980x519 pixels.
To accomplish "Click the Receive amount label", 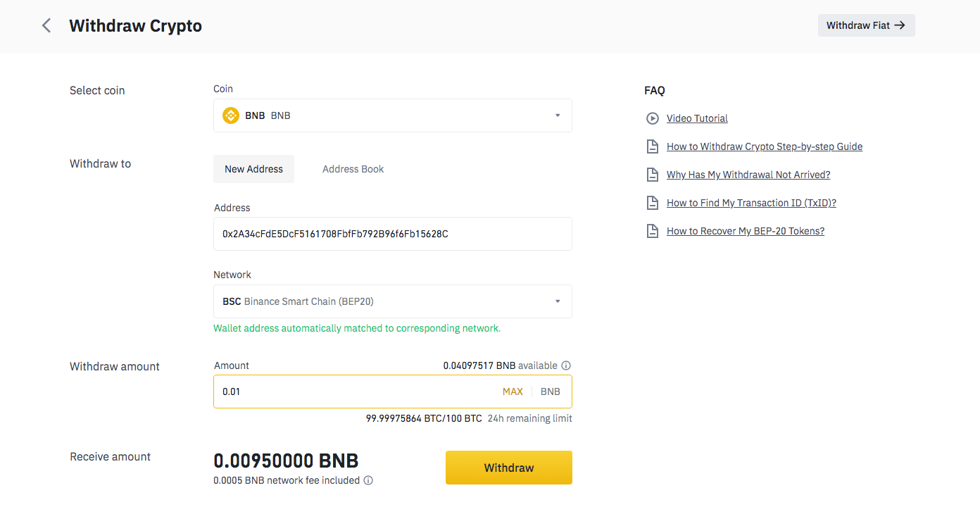I will coord(110,456).
